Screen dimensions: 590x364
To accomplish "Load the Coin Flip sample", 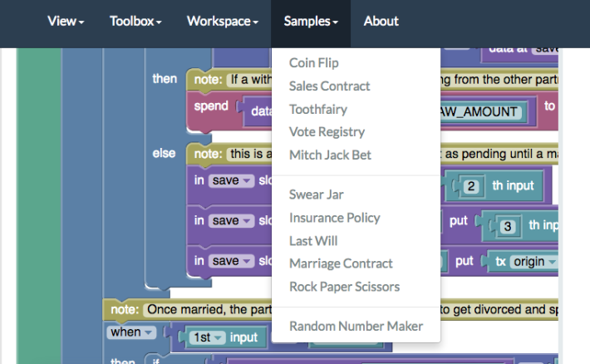I will 314,63.
